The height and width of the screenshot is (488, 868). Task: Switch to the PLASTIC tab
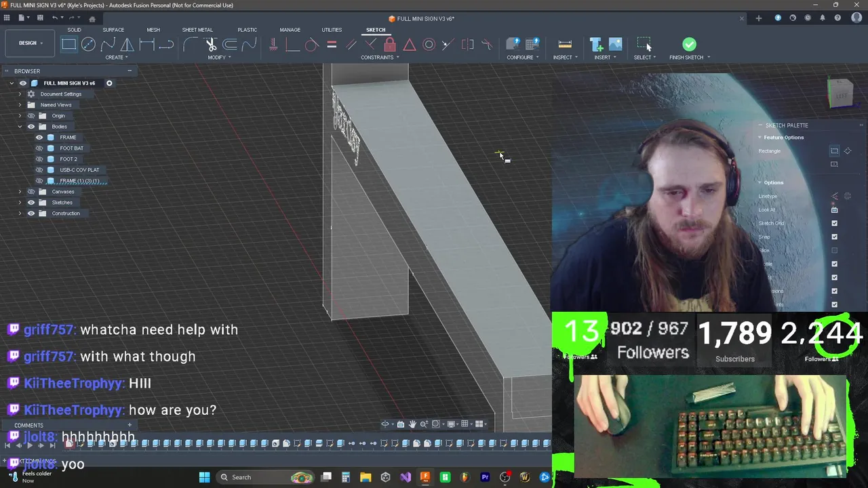click(247, 30)
